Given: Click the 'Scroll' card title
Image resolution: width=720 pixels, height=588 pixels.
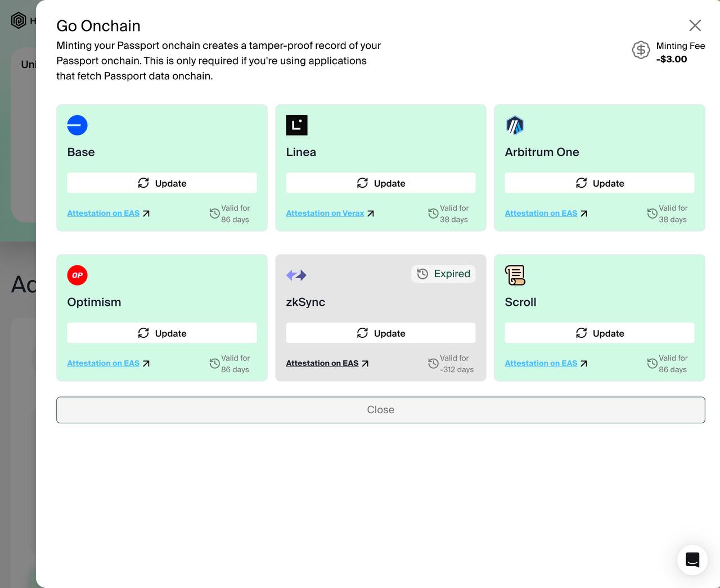Looking at the screenshot, I should pos(520,302).
